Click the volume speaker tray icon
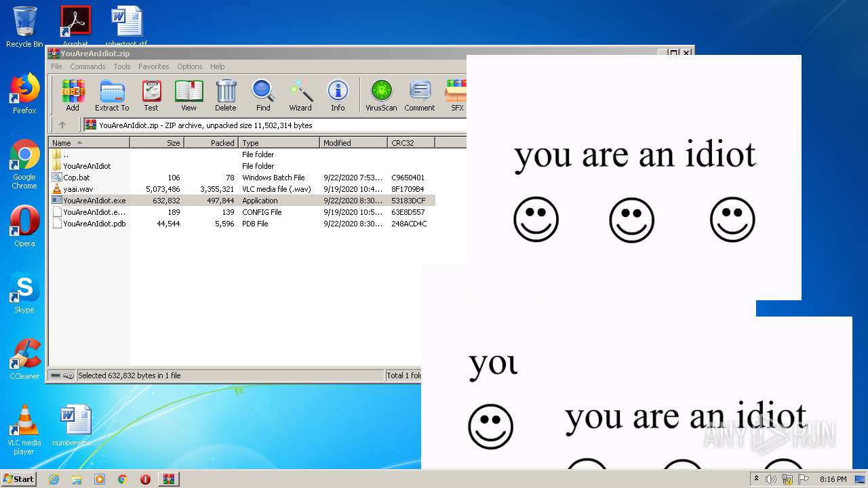 771,479
